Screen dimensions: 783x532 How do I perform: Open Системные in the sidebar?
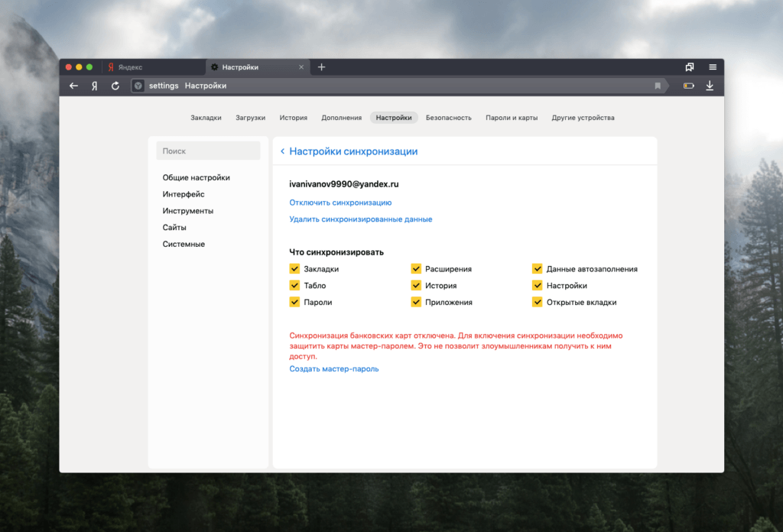[x=184, y=244]
